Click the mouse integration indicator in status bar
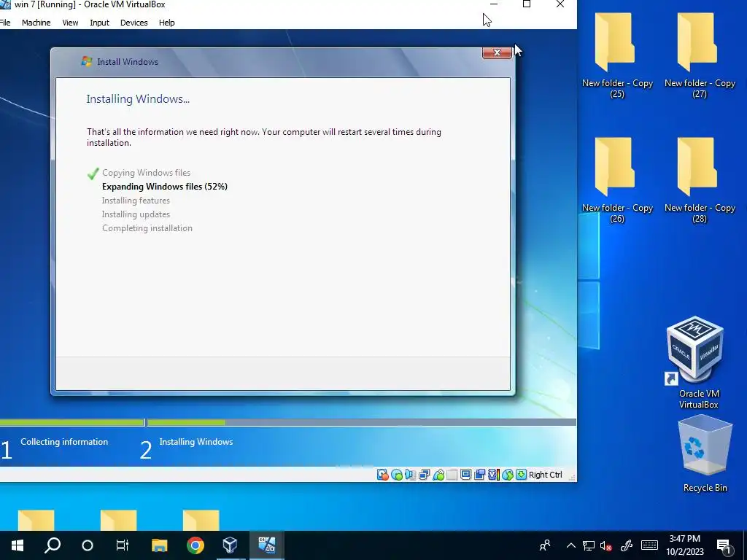 (508, 475)
